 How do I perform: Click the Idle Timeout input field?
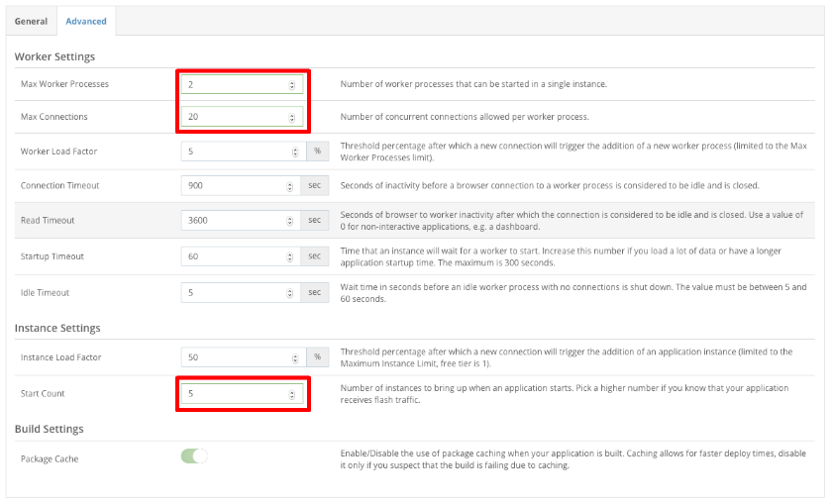(x=234, y=293)
